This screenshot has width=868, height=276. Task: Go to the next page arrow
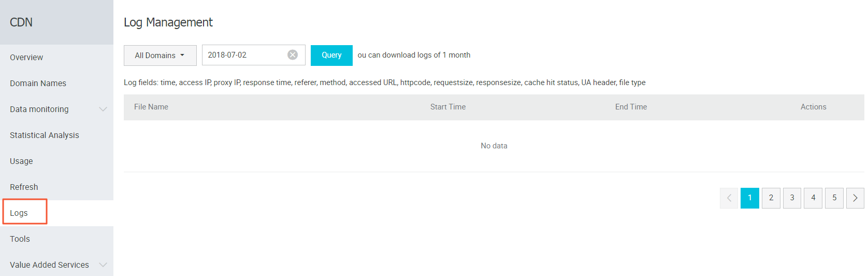(x=855, y=198)
